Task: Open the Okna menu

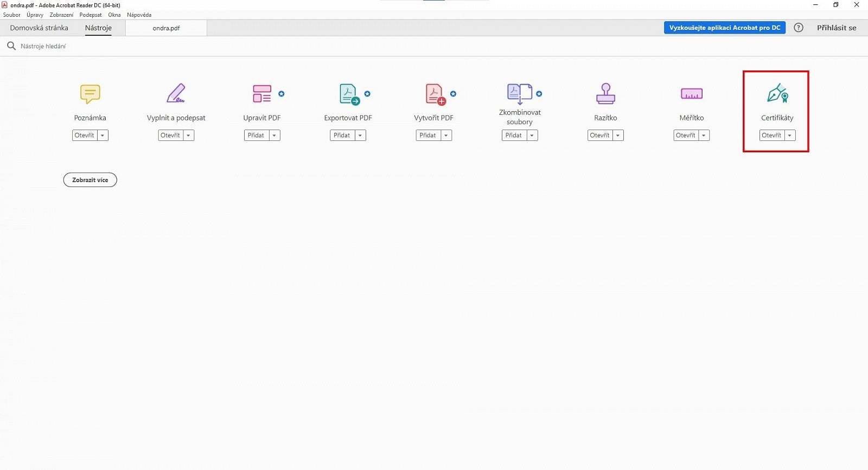Action: tap(114, 15)
